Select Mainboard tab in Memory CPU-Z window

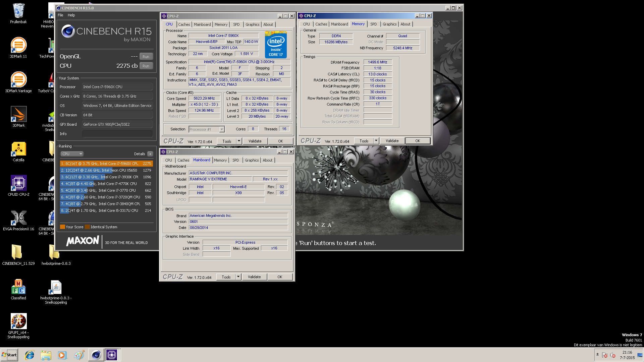339,24
